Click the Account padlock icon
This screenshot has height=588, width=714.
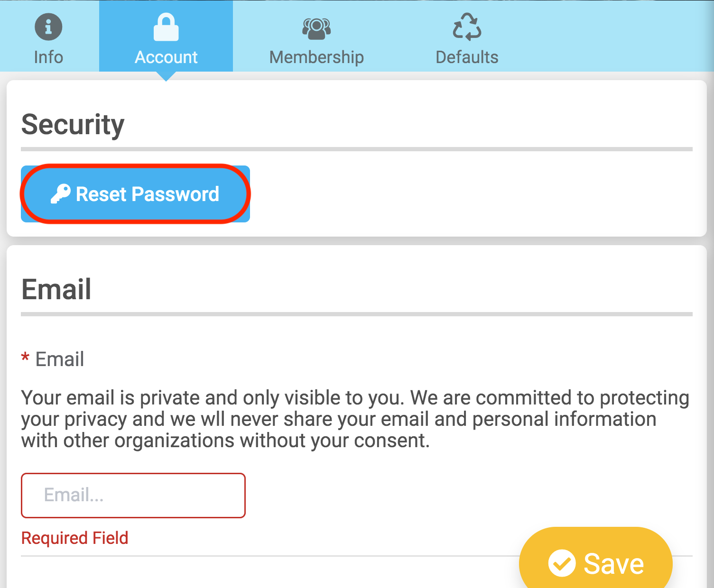pyautogui.click(x=166, y=27)
